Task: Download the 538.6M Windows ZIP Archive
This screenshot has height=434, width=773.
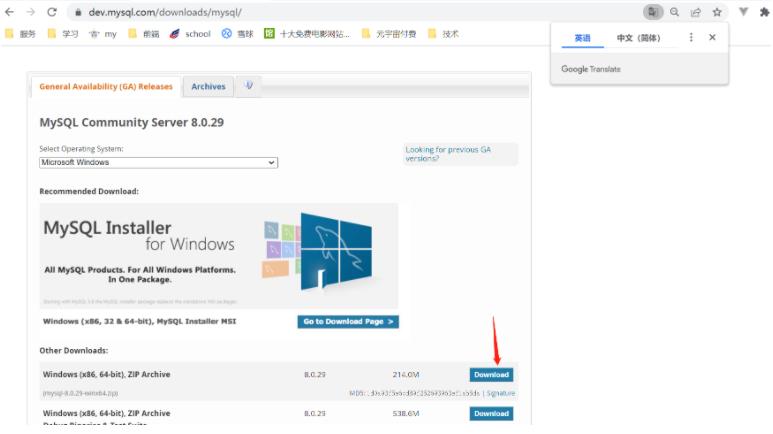Action: click(491, 413)
